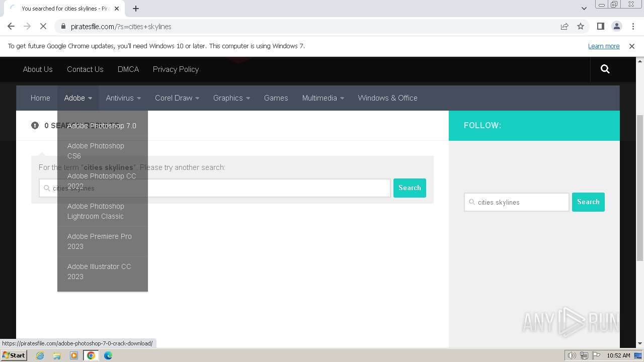Go back with browser back arrow
644x362 pixels.
11,26
